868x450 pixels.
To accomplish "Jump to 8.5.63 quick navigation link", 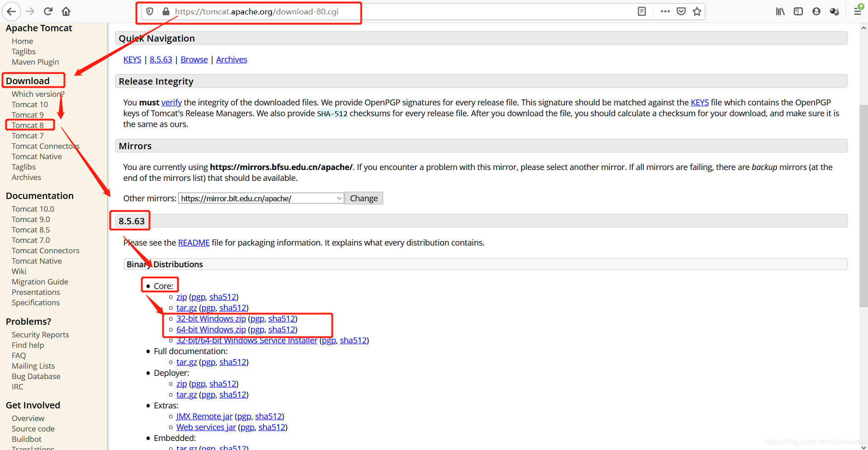I will (x=161, y=60).
